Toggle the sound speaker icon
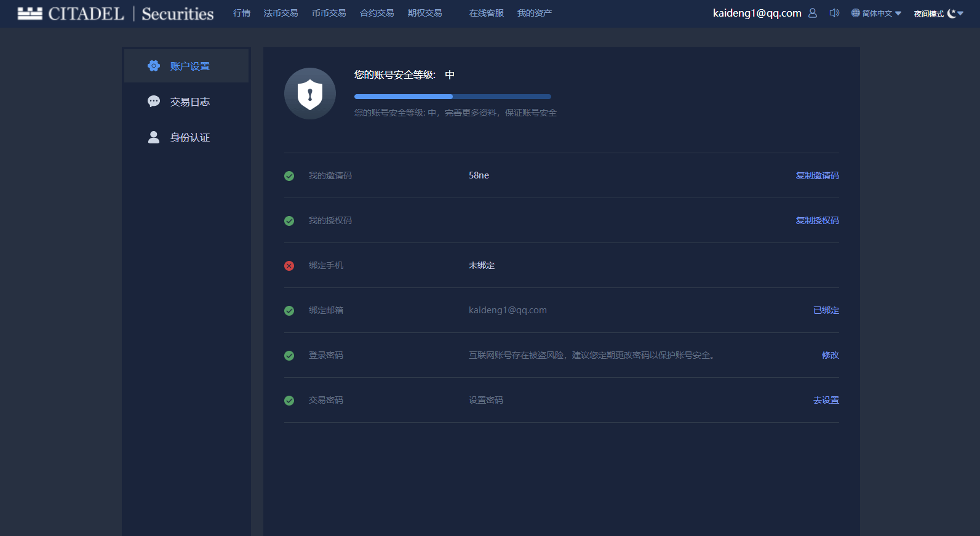This screenshot has width=980, height=536. [834, 13]
